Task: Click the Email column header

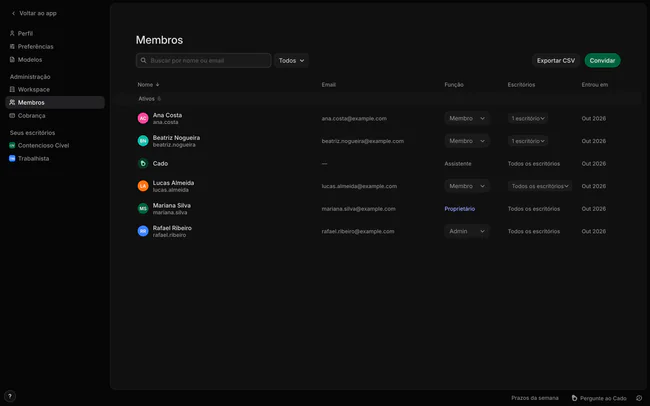Action: pyautogui.click(x=329, y=85)
